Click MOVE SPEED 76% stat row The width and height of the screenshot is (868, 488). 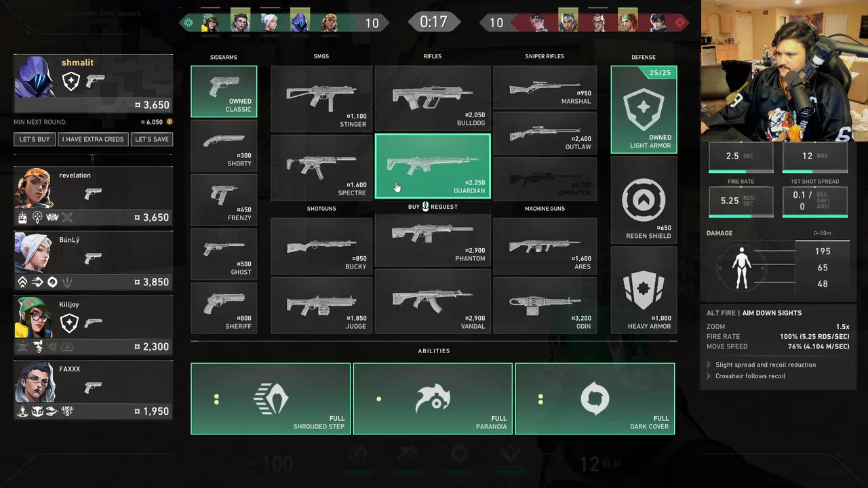(778, 346)
